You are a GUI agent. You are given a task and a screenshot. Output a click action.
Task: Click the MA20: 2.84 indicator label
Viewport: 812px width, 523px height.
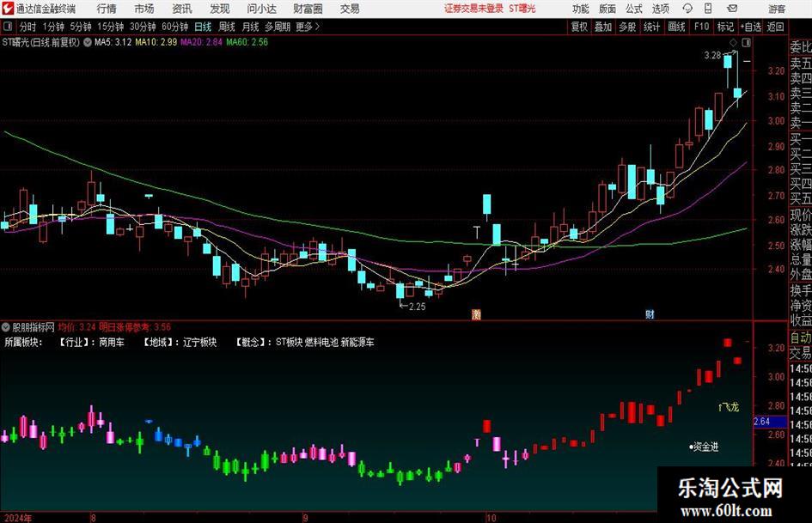click(201, 42)
